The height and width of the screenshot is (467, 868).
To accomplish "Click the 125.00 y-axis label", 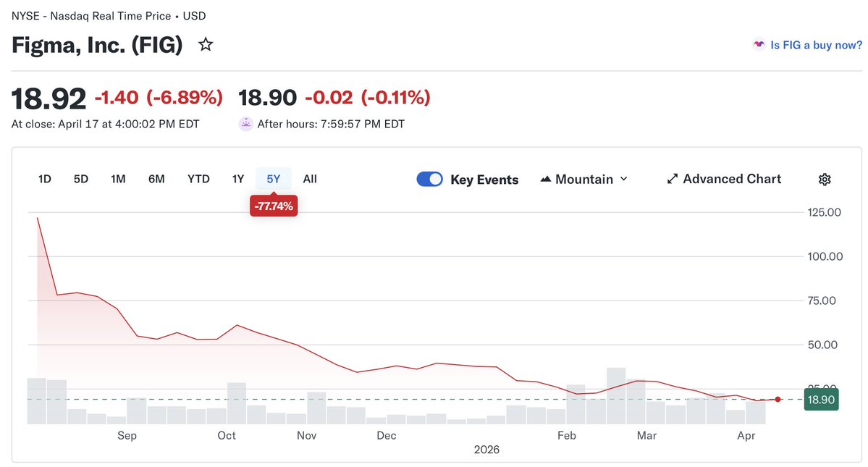I will click(x=825, y=212).
